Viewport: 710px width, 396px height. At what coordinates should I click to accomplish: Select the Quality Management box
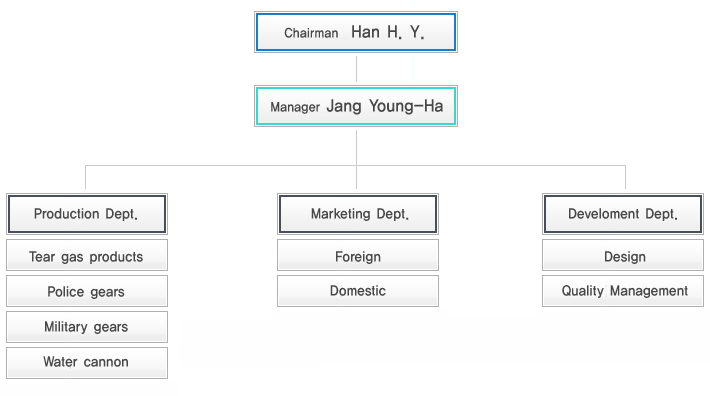click(623, 291)
